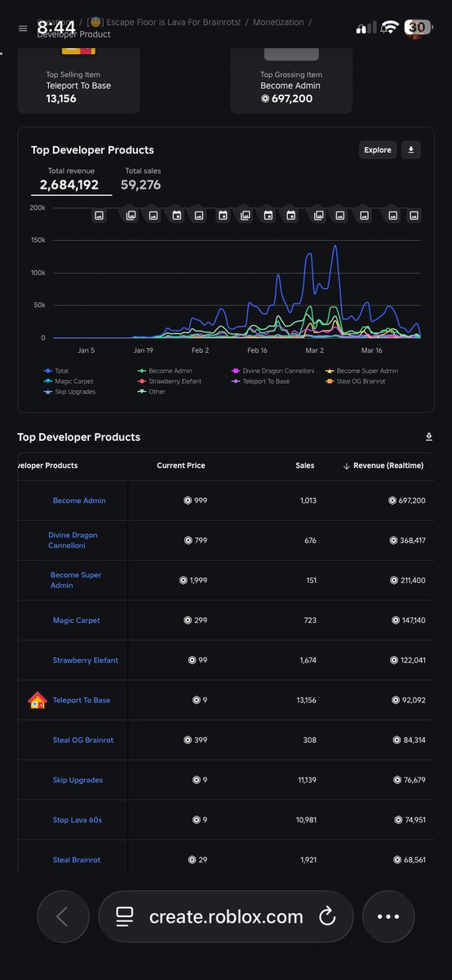Image resolution: width=452 pixels, height=980 pixels.
Task: Click the Feb 16 axis label
Action: click(x=257, y=350)
